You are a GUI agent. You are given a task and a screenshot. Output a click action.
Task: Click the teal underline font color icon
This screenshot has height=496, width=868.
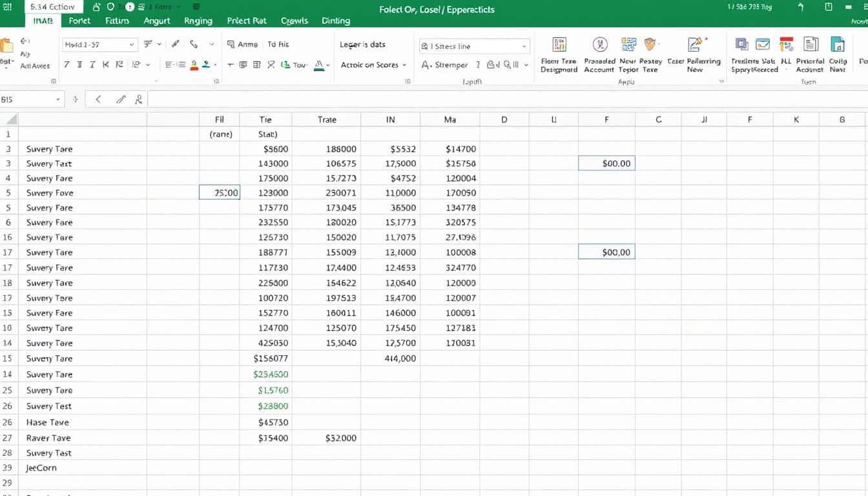click(206, 65)
